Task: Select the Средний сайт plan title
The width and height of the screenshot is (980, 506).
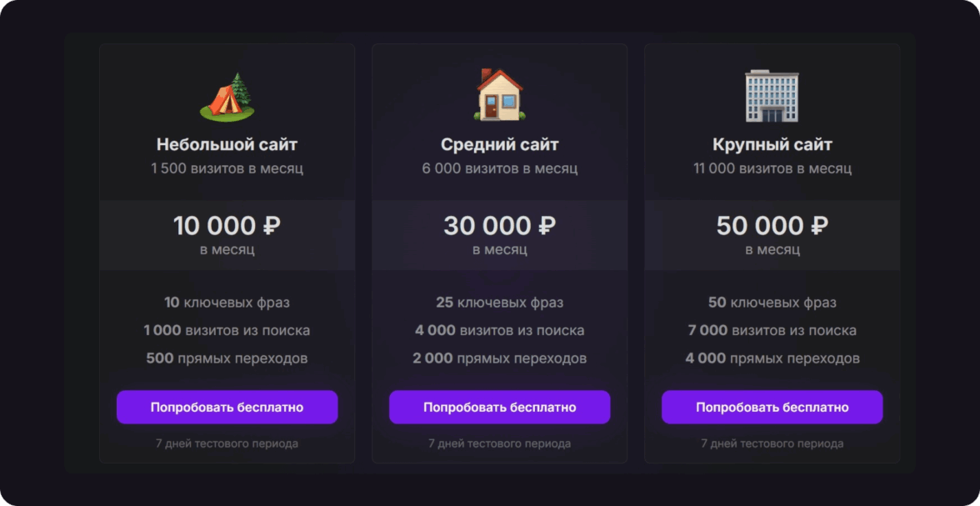Action: (x=499, y=144)
